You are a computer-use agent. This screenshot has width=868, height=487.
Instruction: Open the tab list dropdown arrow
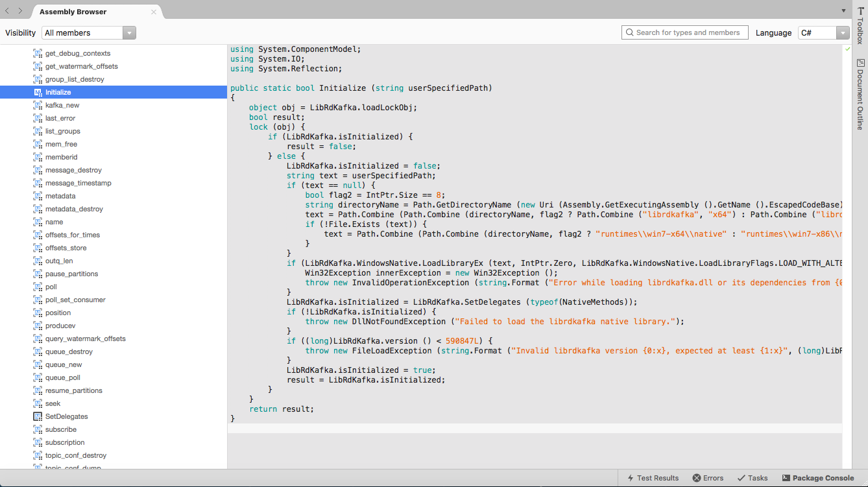[x=843, y=11]
